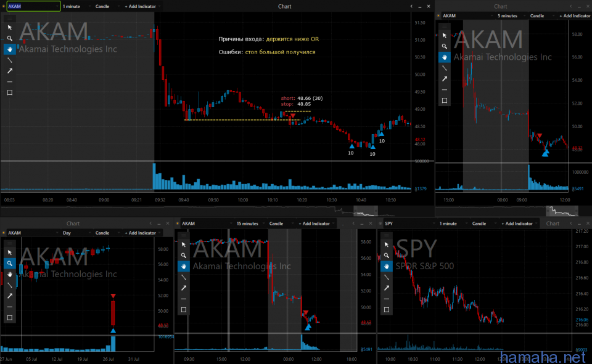Select the Chart tab right of the SPY toolbar

[553, 224]
